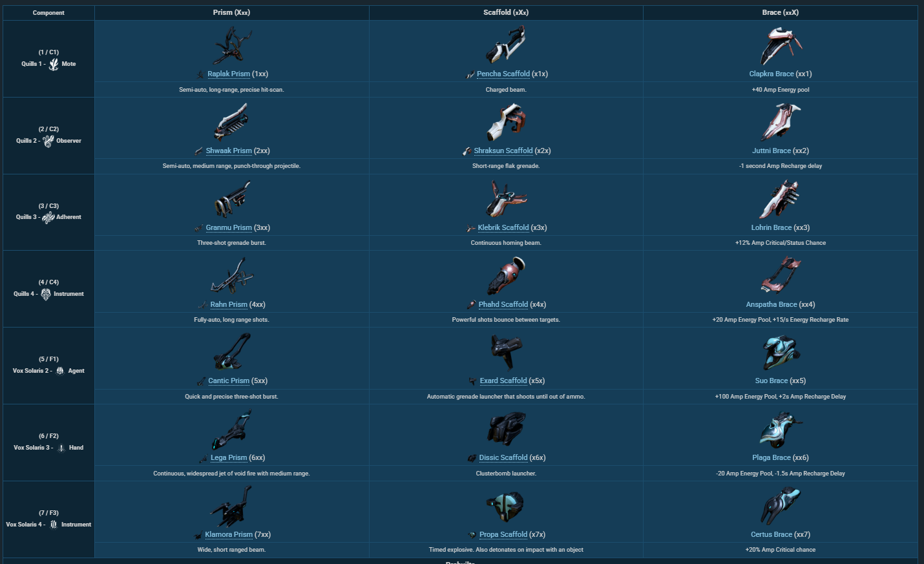
Task: Open the Shraksun Scaffold link
Action: (503, 151)
